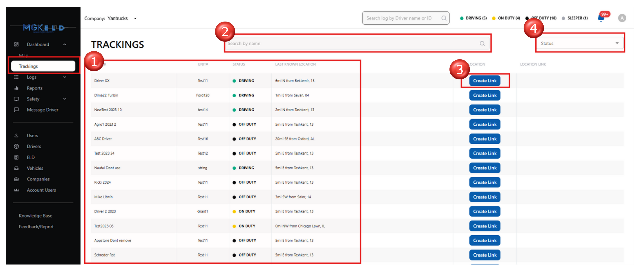Click the notification bell icon

pyautogui.click(x=601, y=18)
